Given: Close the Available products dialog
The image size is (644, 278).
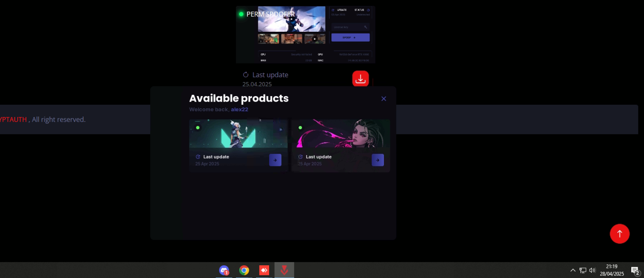Looking at the screenshot, I should pos(383,99).
